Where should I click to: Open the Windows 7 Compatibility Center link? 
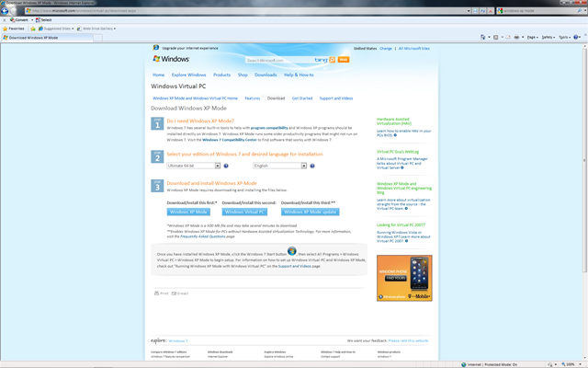pos(230,140)
